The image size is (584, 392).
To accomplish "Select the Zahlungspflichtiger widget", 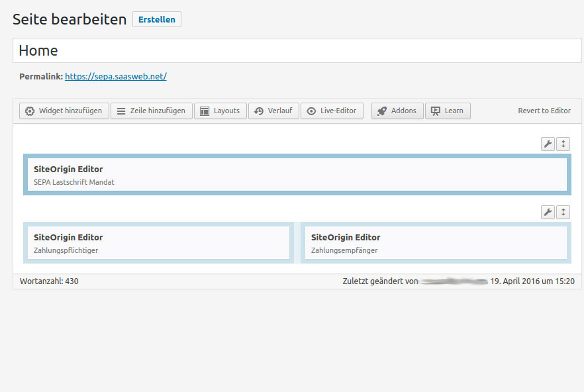I will (158, 243).
